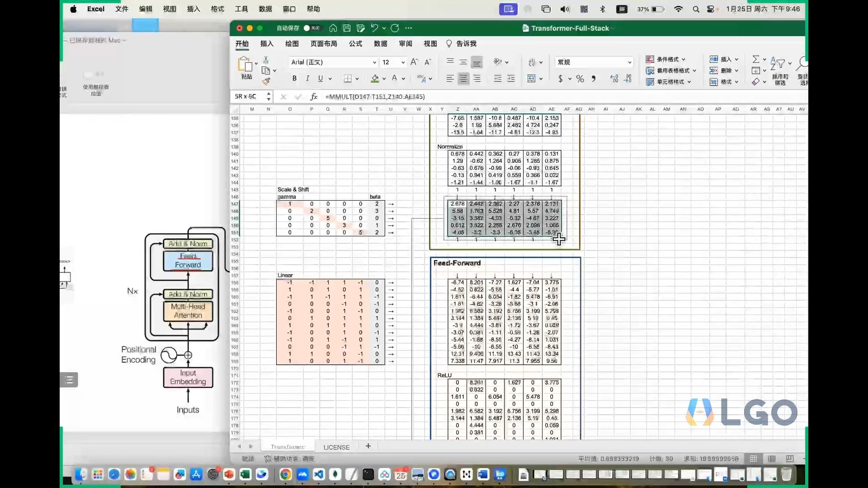Viewport: 868px width, 488px height.
Task: Open the Arial font name dropdown
Action: pos(374,62)
